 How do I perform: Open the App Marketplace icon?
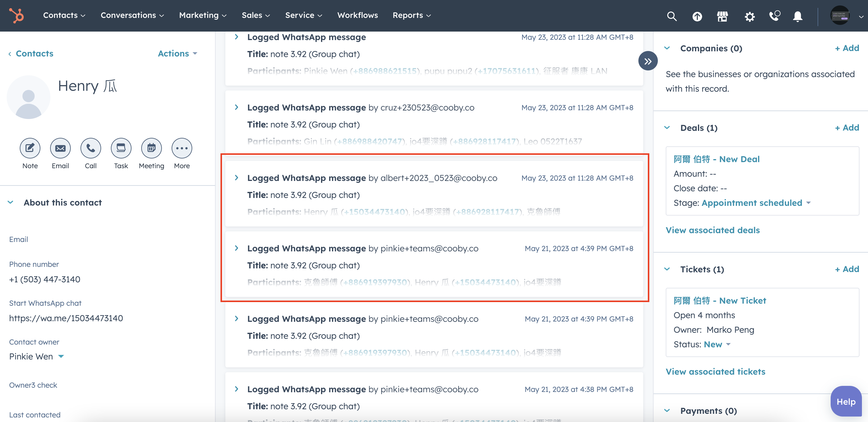(723, 16)
